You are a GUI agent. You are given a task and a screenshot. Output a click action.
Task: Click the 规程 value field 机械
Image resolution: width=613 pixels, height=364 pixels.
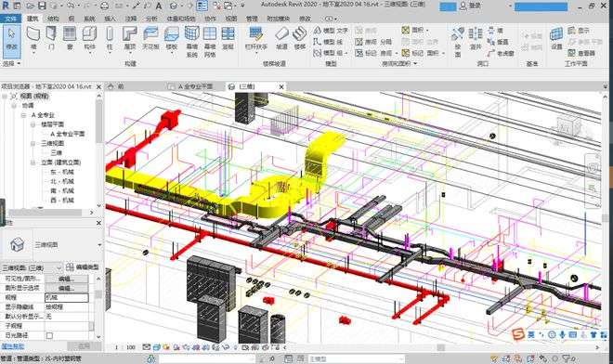(x=67, y=297)
